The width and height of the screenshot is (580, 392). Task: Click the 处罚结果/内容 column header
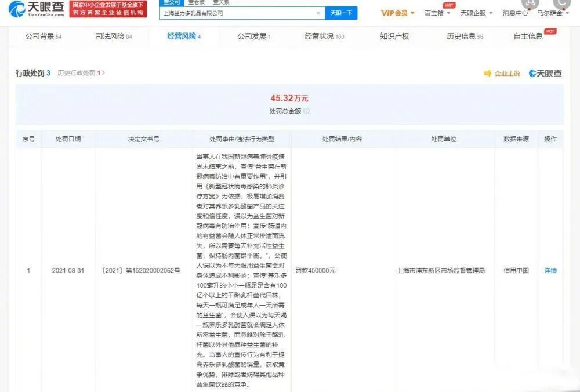[x=342, y=139]
